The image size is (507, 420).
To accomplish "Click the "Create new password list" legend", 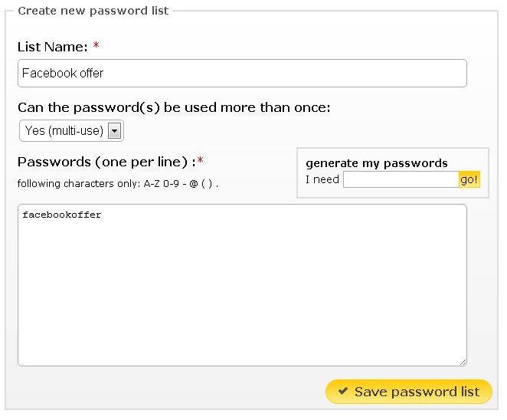I will (93, 11).
